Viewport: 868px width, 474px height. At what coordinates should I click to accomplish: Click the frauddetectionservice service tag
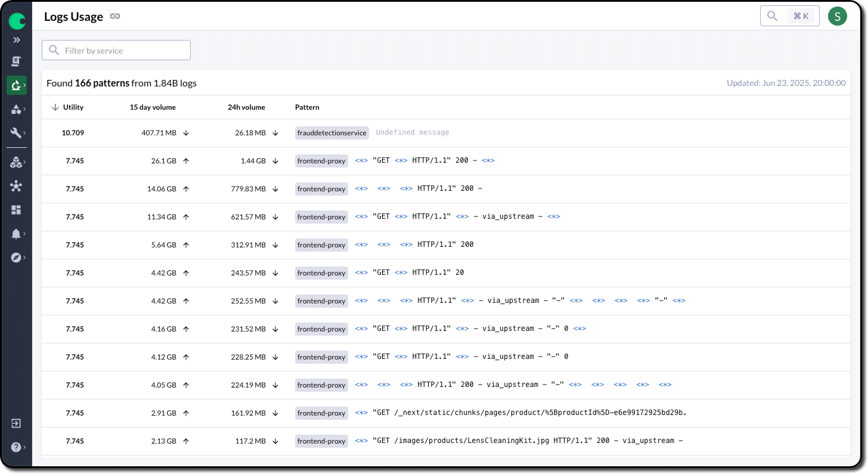tap(332, 133)
